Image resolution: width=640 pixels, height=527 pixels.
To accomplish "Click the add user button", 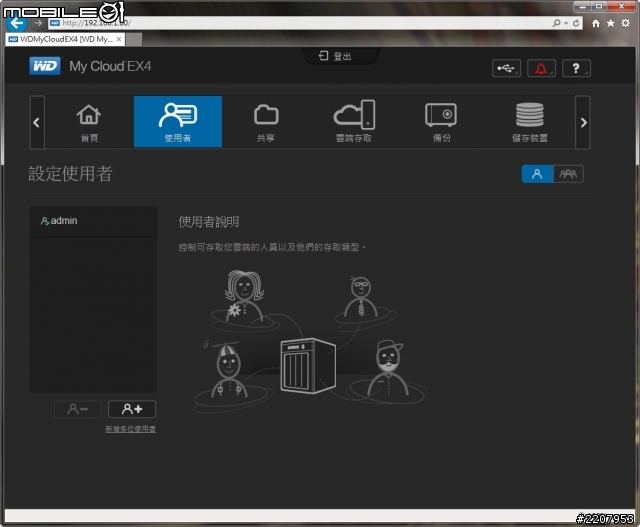I will point(132,409).
